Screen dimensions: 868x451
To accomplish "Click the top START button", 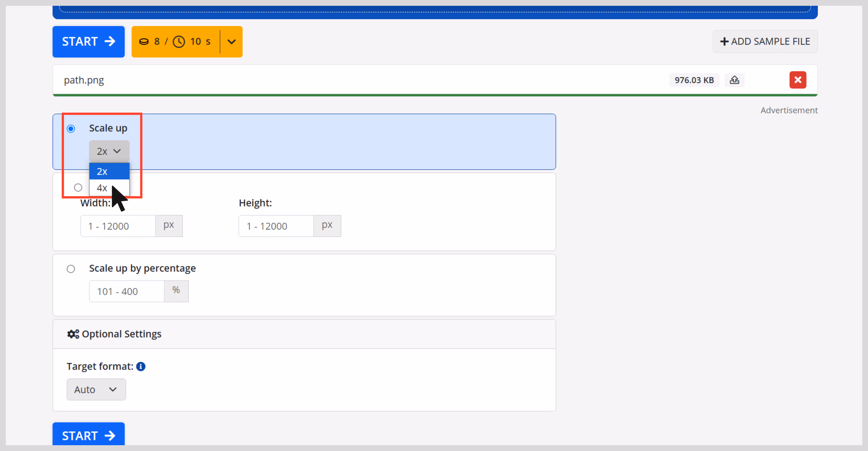I will [x=88, y=41].
